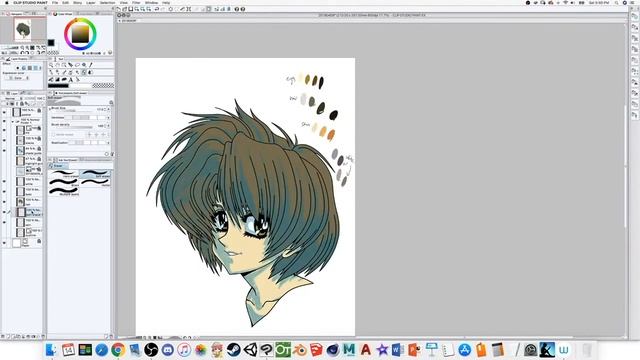Click the Open file icon in command bar

pos(124,9)
